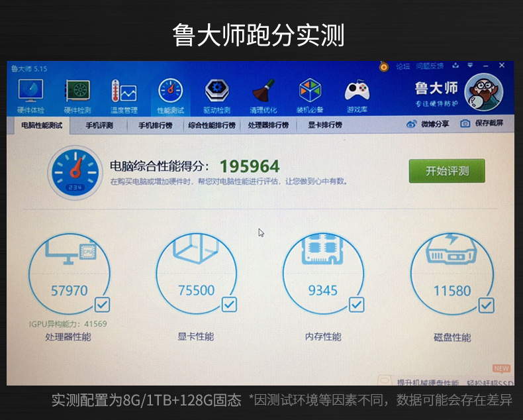523x420 pixels.
Task: Click the 鲁大师 5.15 window title
Action: pyautogui.click(x=29, y=69)
